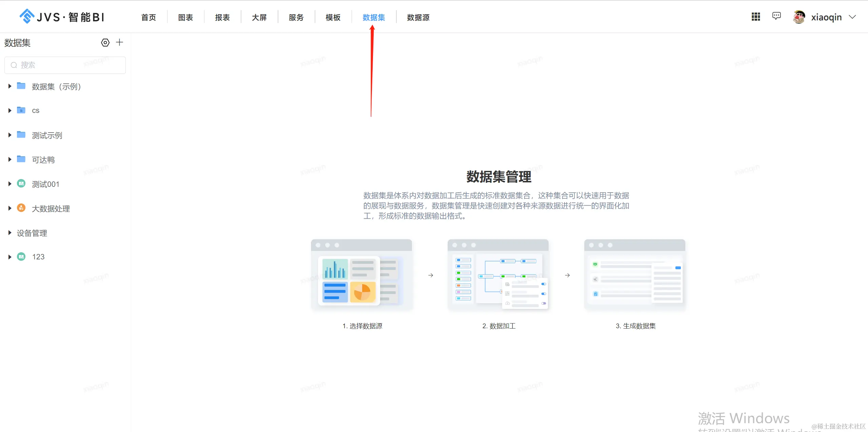Go to the 图表 menu
The width and height of the screenshot is (868, 432).
pyautogui.click(x=185, y=17)
